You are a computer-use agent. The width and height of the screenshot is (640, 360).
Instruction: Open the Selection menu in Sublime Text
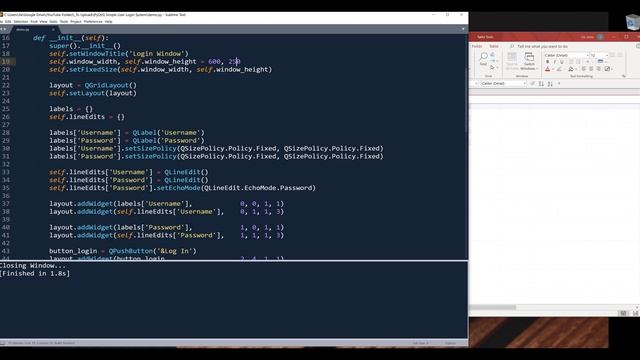[x=21, y=22]
